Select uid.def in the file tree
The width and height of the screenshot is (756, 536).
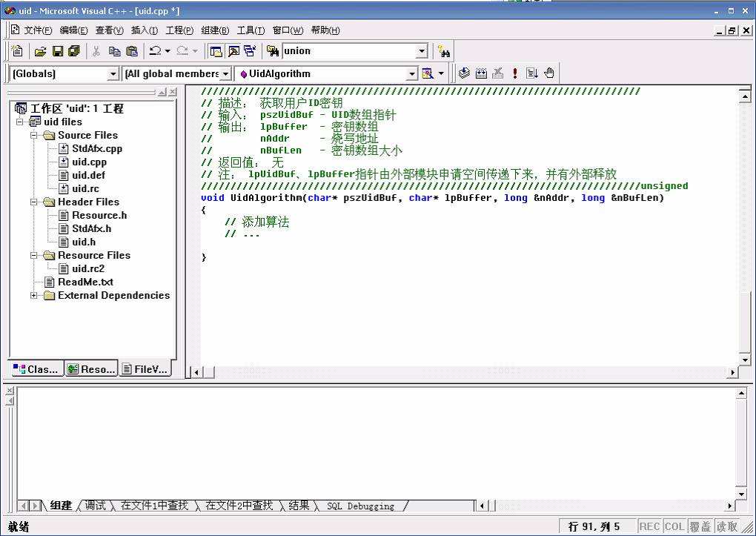88,175
